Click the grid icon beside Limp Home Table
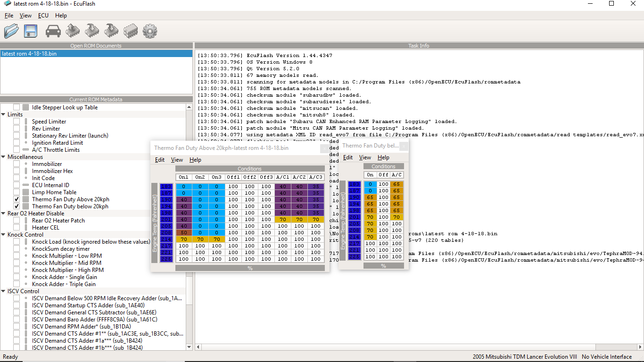This screenshot has height=362, width=644. 25,192
